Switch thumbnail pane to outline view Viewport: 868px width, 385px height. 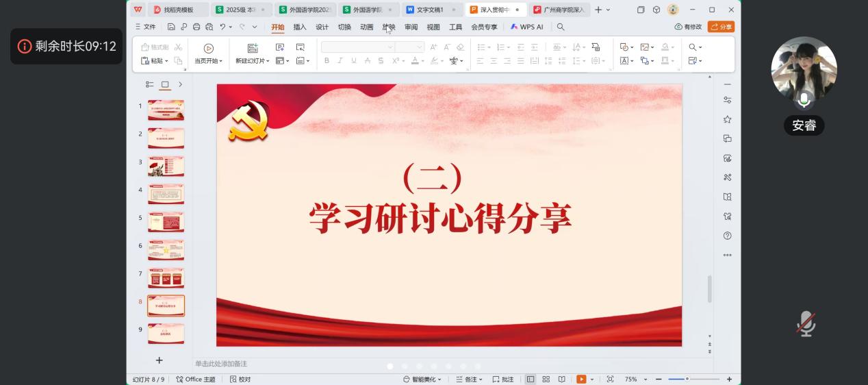149,84
